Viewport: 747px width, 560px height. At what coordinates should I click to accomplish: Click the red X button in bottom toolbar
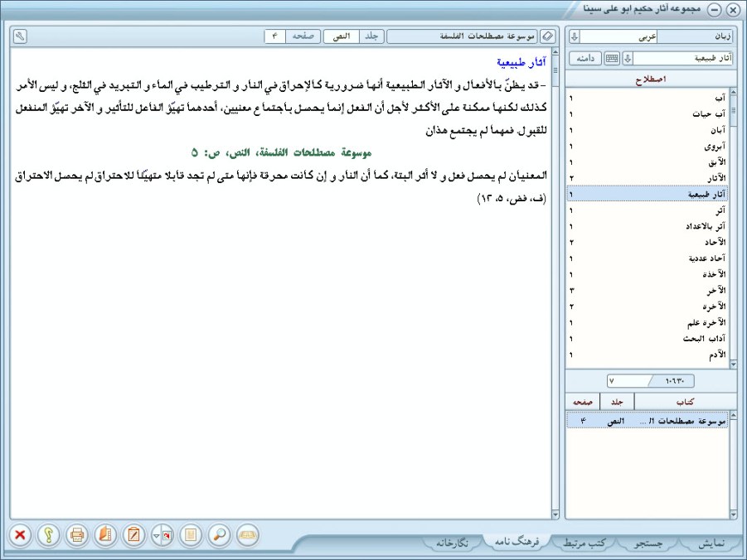(20, 535)
